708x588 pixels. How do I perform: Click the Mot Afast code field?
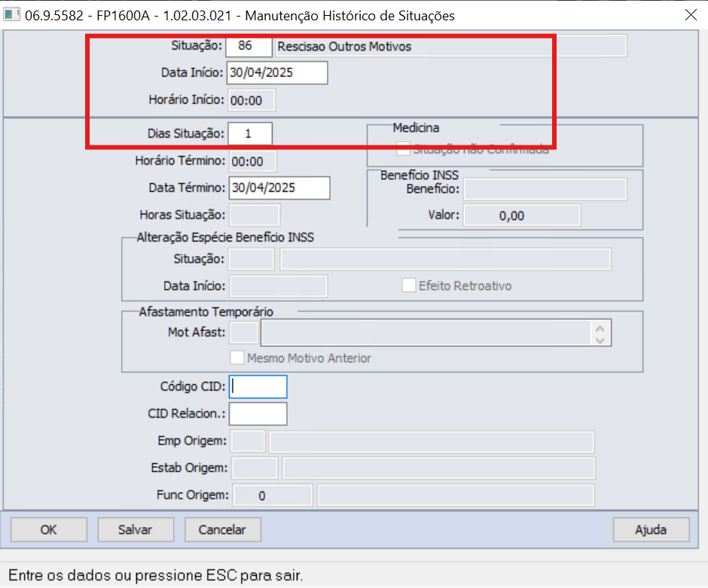point(244,333)
